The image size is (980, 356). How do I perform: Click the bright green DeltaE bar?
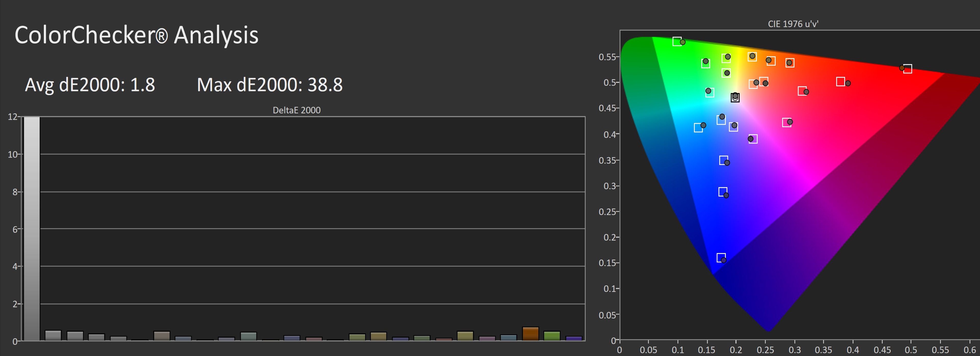point(552,336)
